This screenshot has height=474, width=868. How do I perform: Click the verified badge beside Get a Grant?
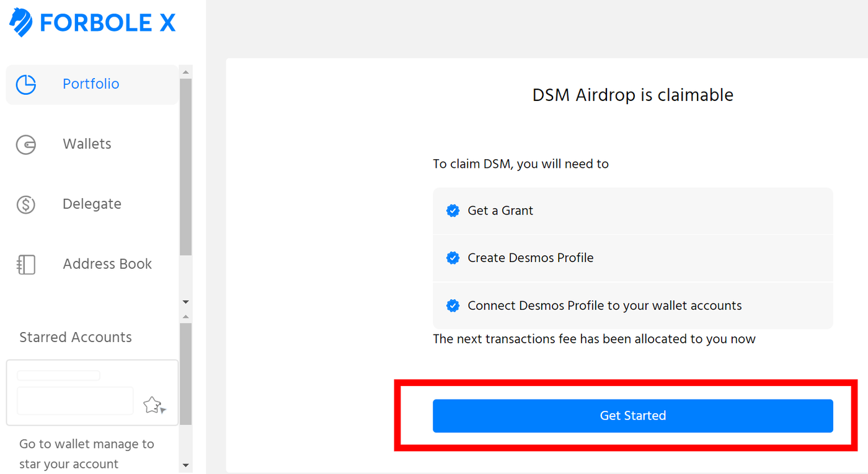pos(453,211)
